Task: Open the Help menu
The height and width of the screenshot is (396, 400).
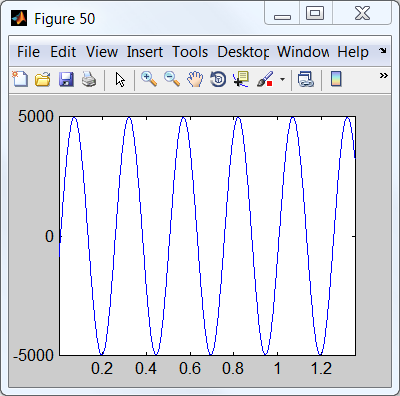Action: pyautogui.click(x=353, y=52)
